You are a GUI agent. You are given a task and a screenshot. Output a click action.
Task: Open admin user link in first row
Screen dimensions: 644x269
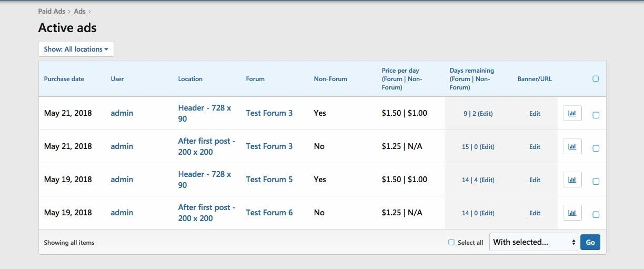pyautogui.click(x=122, y=113)
